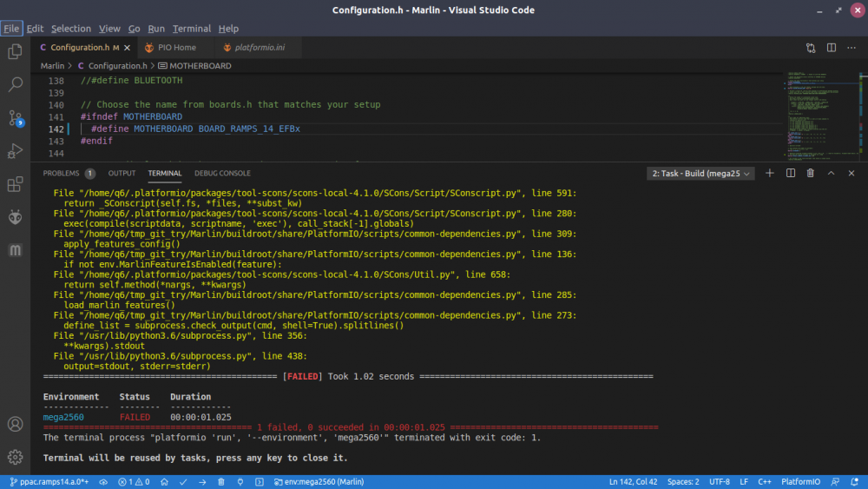Switch to the PIO Home tab
Viewport: 868px width, 489px height.
point(170,48)
